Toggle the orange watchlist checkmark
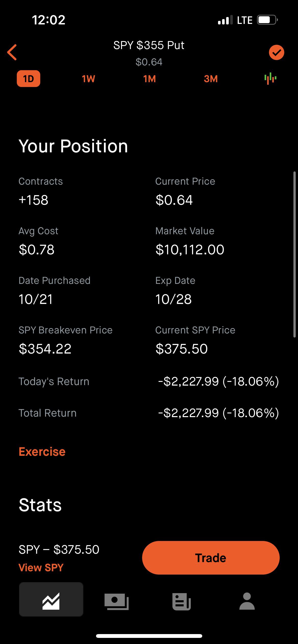298x644 pixels. (x=276, y=52)
